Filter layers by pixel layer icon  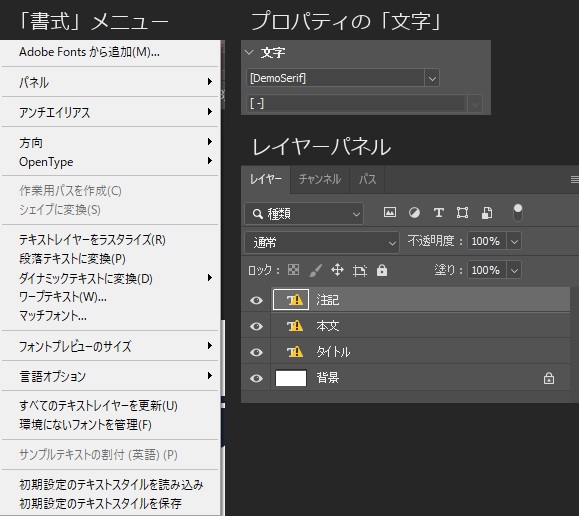coord(390,212)
